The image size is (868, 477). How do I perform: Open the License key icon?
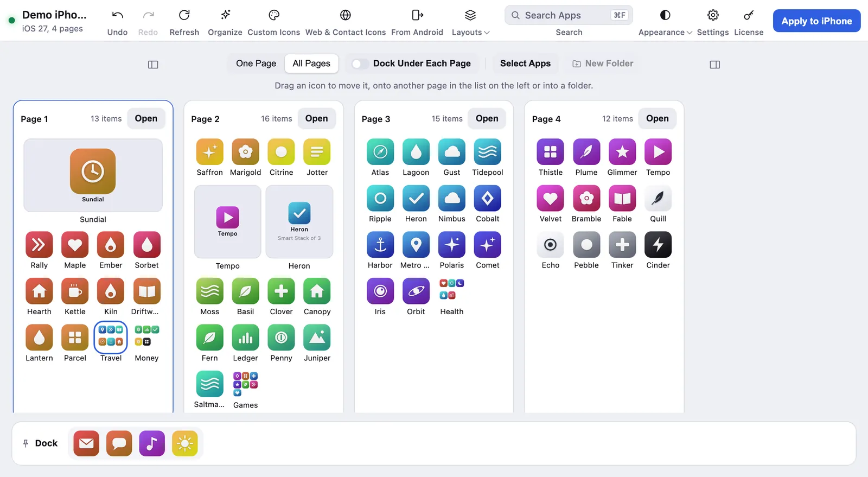(x=749, y=15)
